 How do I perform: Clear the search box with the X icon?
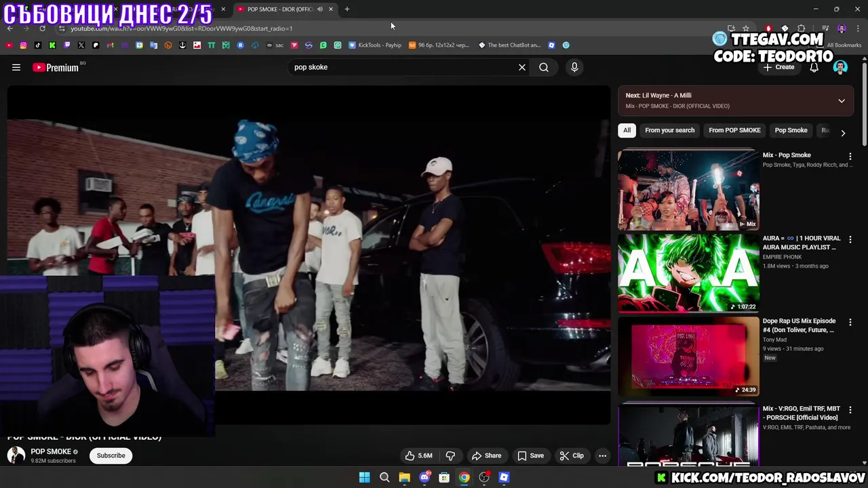(522, 67)
